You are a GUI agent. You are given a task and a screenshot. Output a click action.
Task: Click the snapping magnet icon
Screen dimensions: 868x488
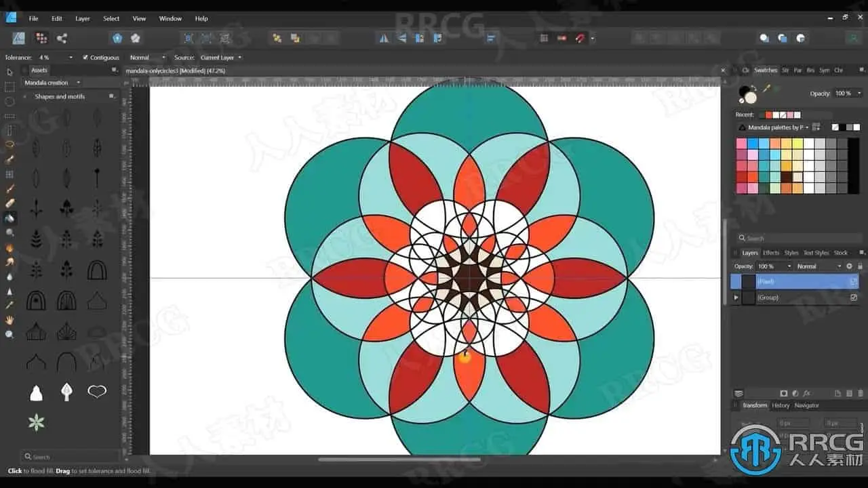click(x=580, y=38)
